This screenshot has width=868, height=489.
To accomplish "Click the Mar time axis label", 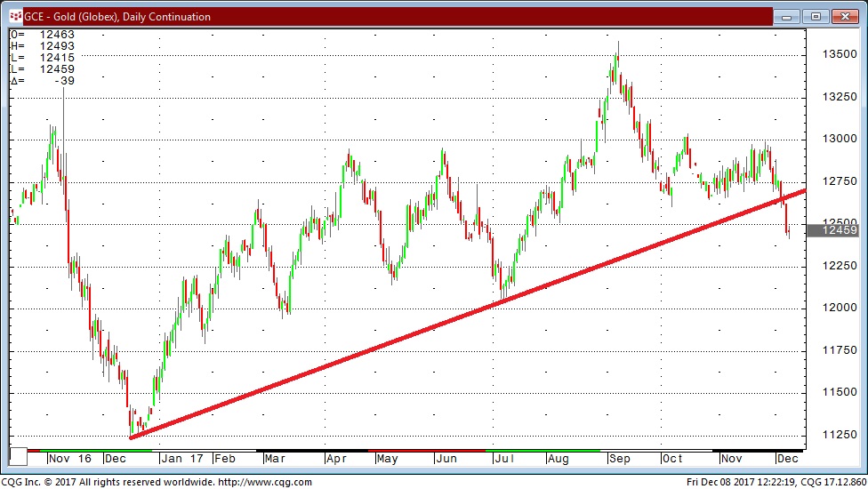I will coord(275,459).
